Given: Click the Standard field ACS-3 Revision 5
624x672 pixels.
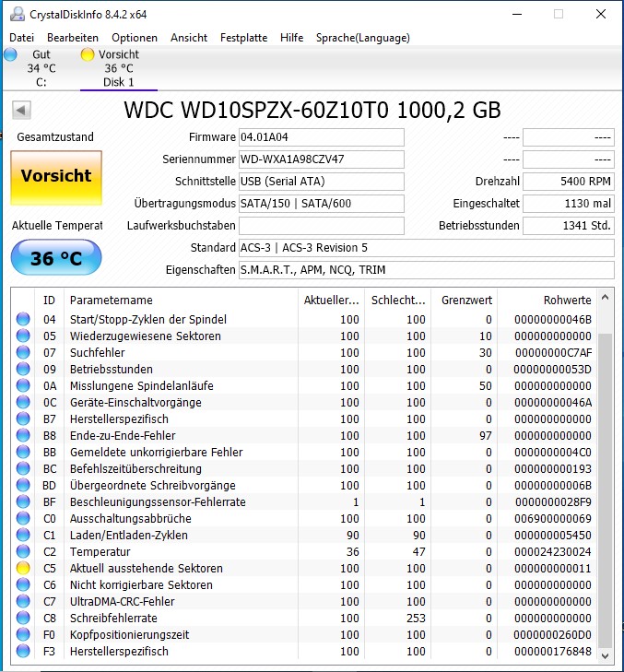Looking at the screenshot, I should pos(427,248).
